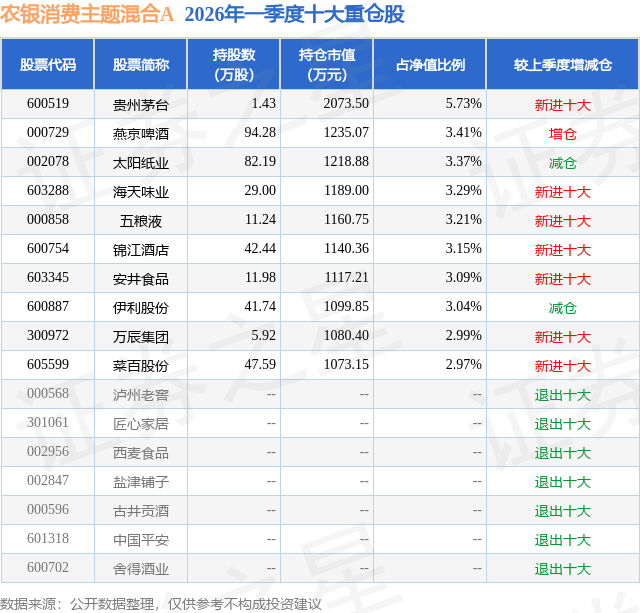This screenshot has width=640, height=613.
Task: Select stock code 000729
Action: point(48,132)
